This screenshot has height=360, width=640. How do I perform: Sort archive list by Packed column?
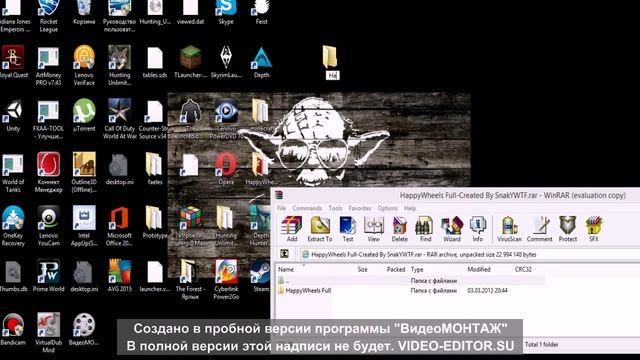[396, 269]
